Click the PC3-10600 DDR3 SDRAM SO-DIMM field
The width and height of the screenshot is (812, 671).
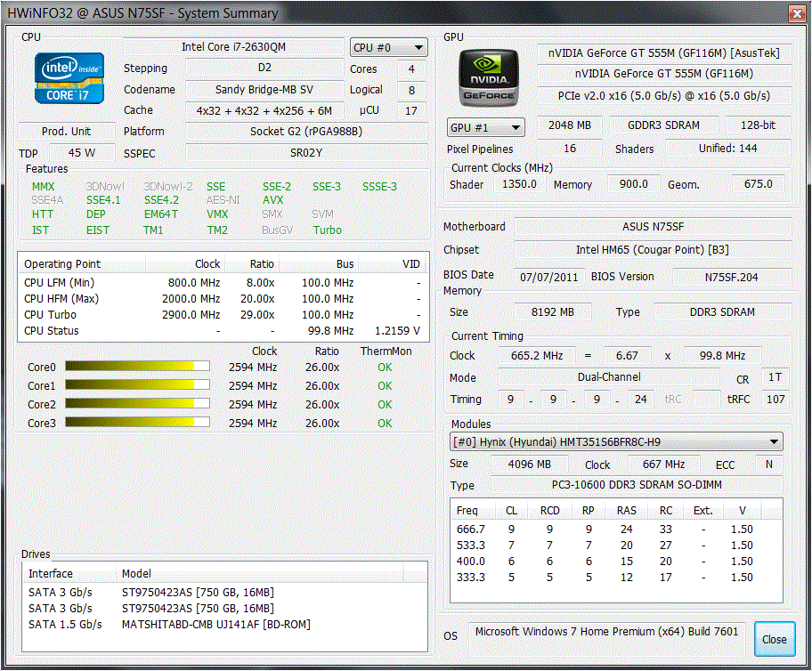pos(637,485)
